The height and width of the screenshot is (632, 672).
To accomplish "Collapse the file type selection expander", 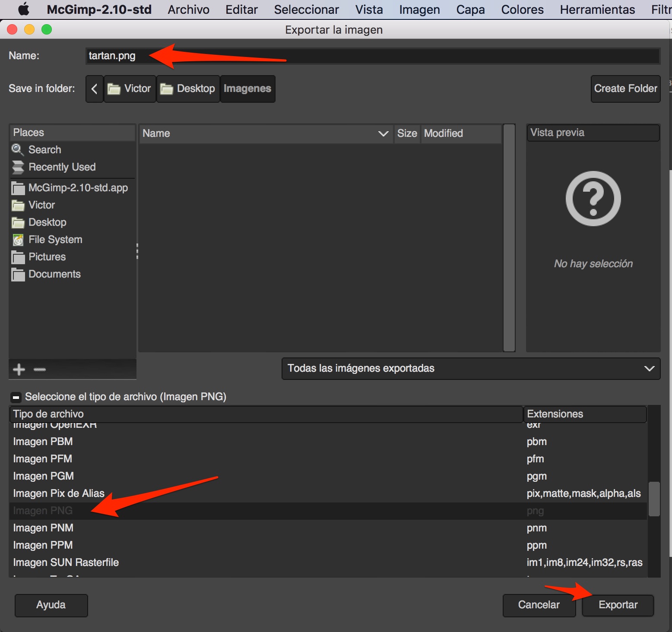I will (x=16, y=397).
